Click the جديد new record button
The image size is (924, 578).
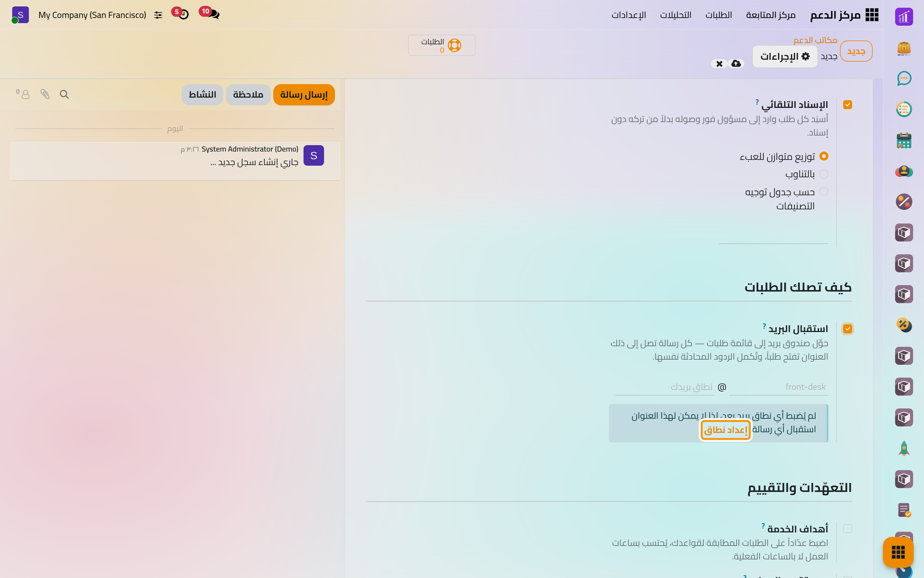[x=856, y=51]
